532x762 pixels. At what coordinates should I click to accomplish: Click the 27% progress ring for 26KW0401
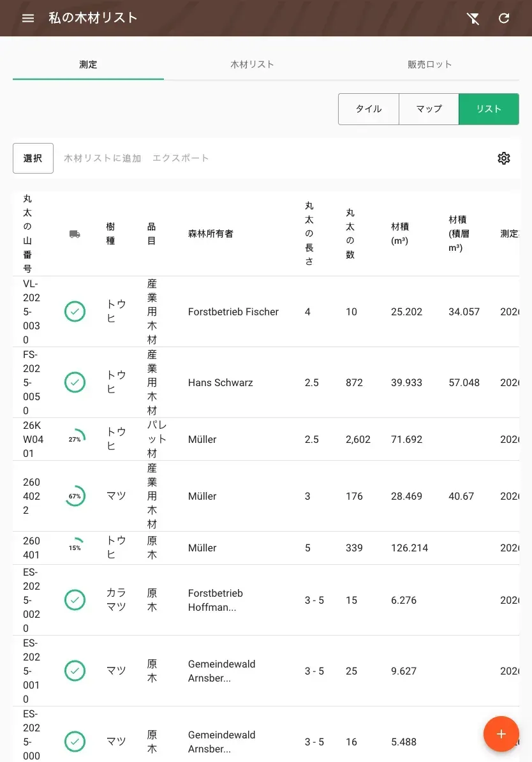click(x=75, y=439)
